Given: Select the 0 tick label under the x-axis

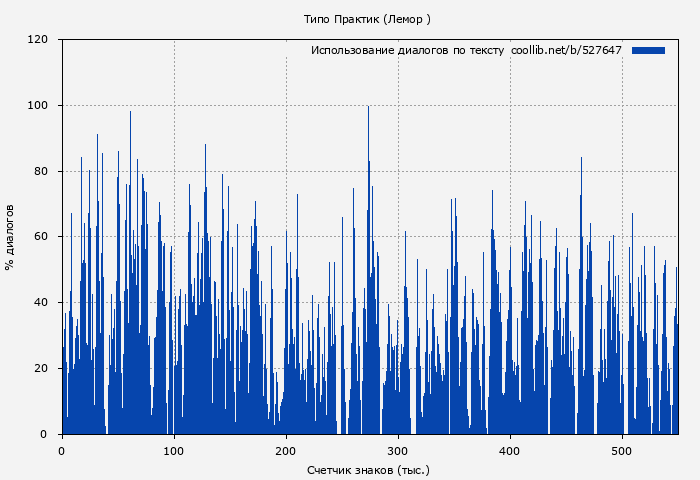Looking at the screenshot, I should [x=62, y=450].
